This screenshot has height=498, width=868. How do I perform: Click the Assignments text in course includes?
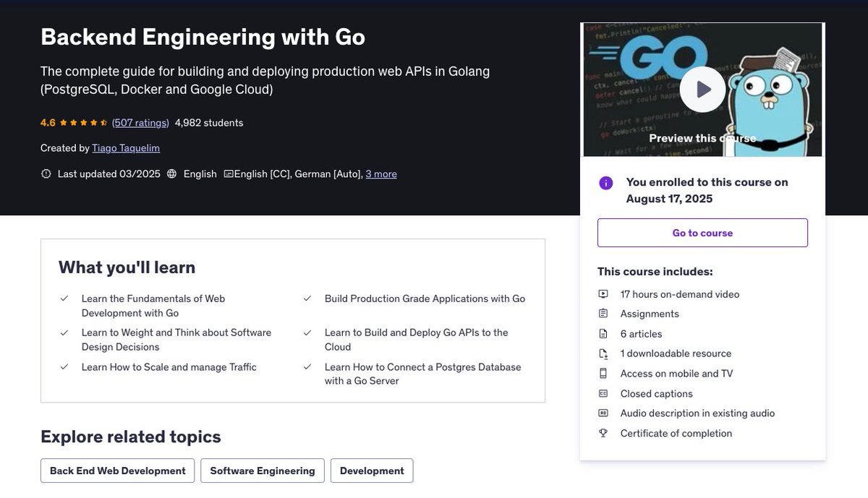(650, 314)
